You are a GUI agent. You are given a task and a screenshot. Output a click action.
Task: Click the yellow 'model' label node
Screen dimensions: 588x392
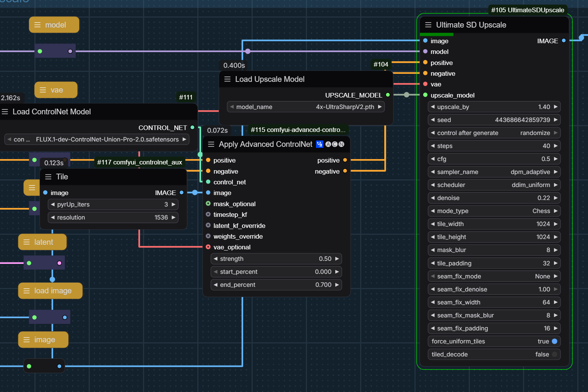[x=54, y=25]
